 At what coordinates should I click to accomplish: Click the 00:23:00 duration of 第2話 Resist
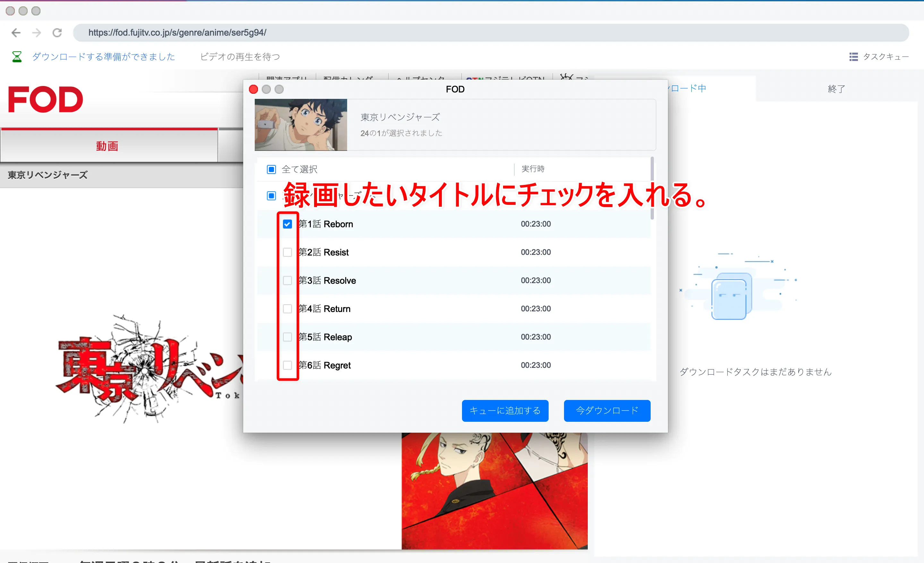pos(535,252)
